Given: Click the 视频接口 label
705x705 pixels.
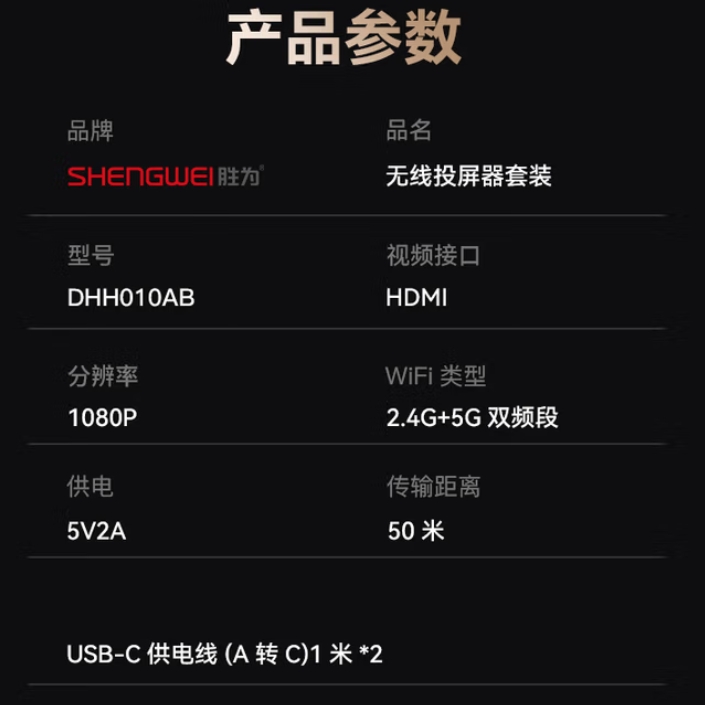Looking at the screenshot, I should pyautogui.click(x=433, y=255).
